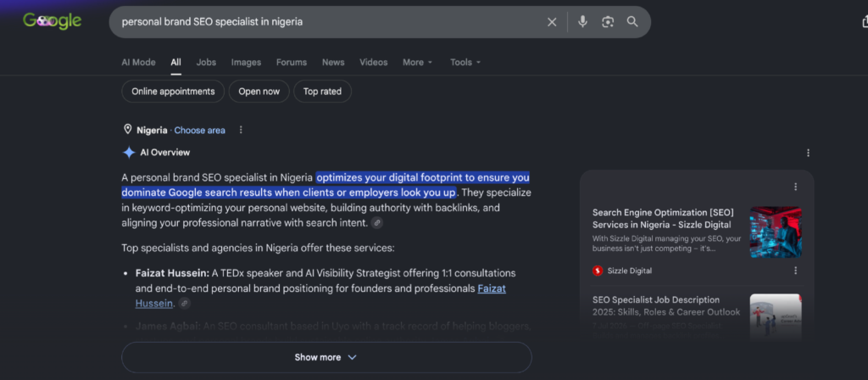
Task: Open the Jobs tab
Action: 206,62
